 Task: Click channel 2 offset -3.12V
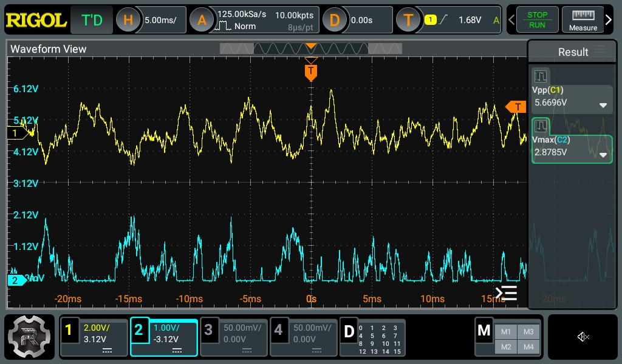click(x=166, y=340)
